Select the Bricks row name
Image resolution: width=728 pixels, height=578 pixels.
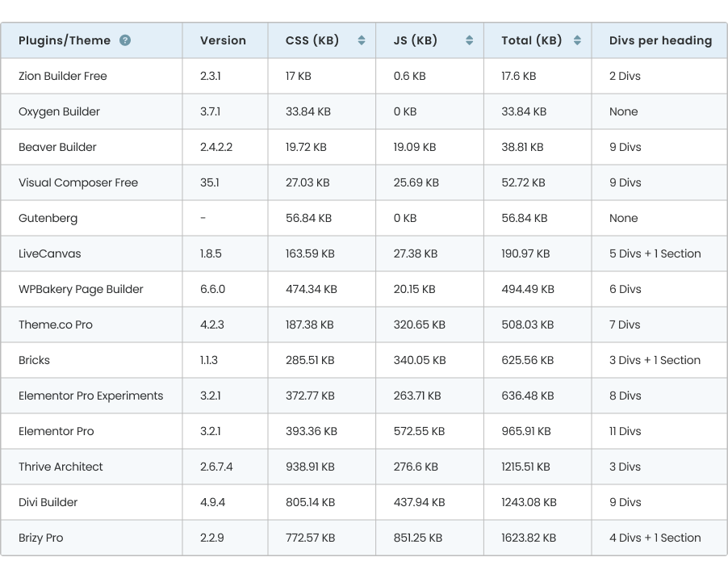pos(34,360)
